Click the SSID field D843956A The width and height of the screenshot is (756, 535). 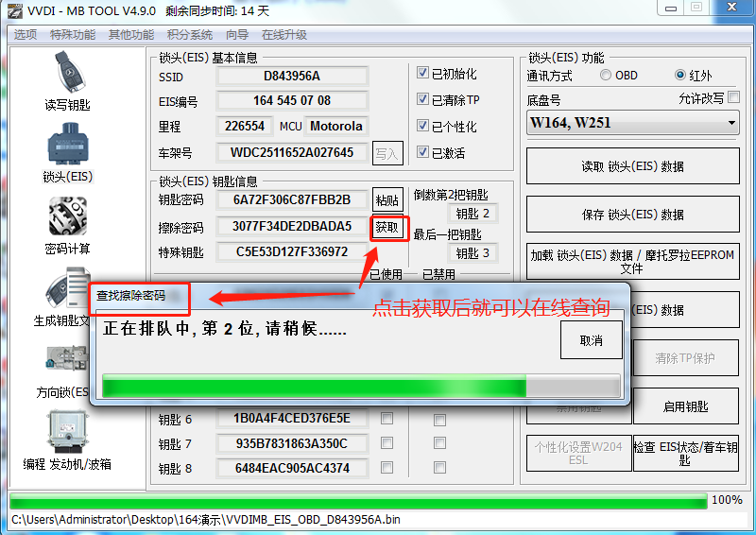tap(292, 77)
